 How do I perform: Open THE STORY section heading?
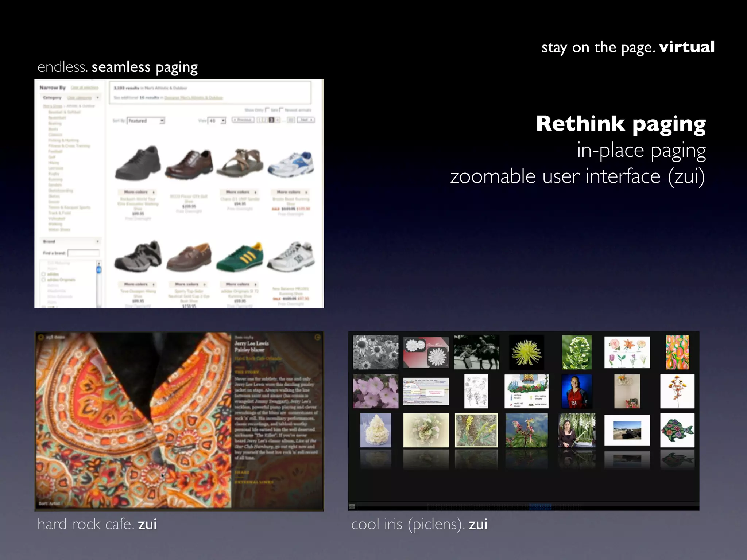coord(247,372)
